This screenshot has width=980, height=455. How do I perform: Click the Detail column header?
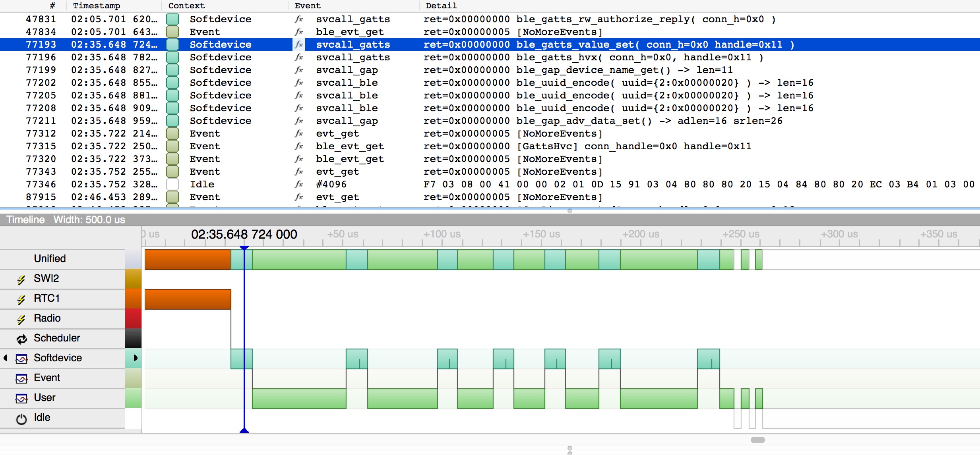[441, 6]
